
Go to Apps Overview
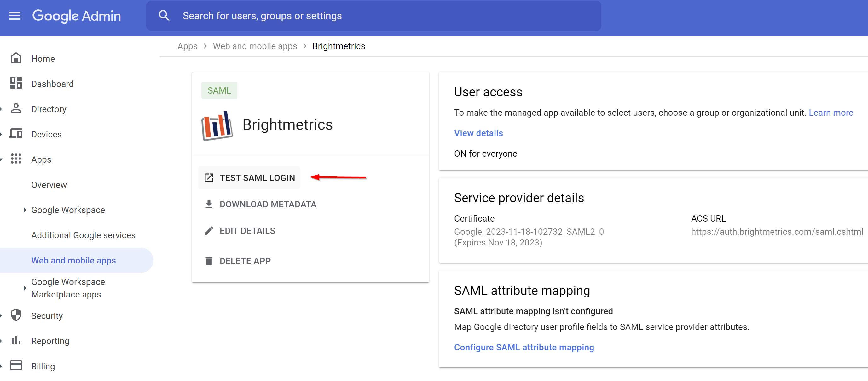coord(49,185)
